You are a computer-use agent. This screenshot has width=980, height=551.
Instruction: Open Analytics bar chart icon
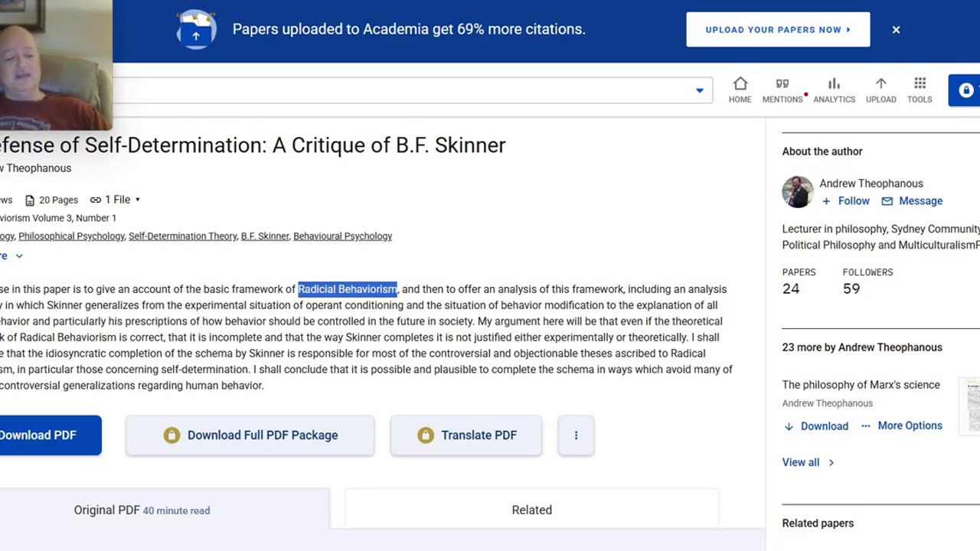(834, 90)
